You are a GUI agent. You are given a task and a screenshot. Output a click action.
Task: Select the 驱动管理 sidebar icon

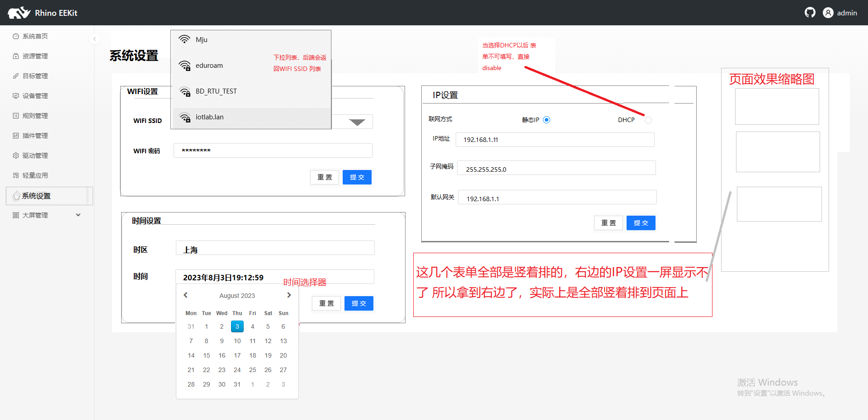(35, 155)
